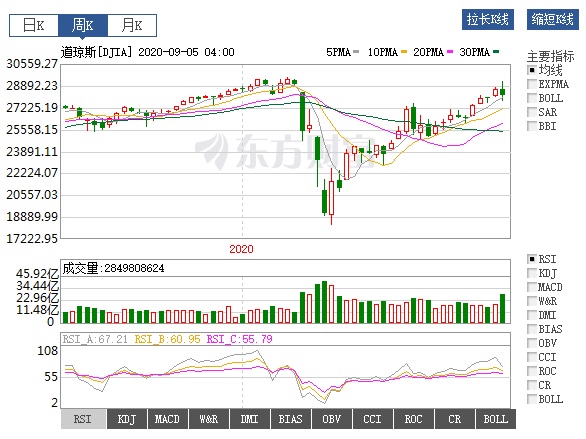Click the 2020 year marker on chart axis
This screenshot has height=439, width=586.
[241, 249]
